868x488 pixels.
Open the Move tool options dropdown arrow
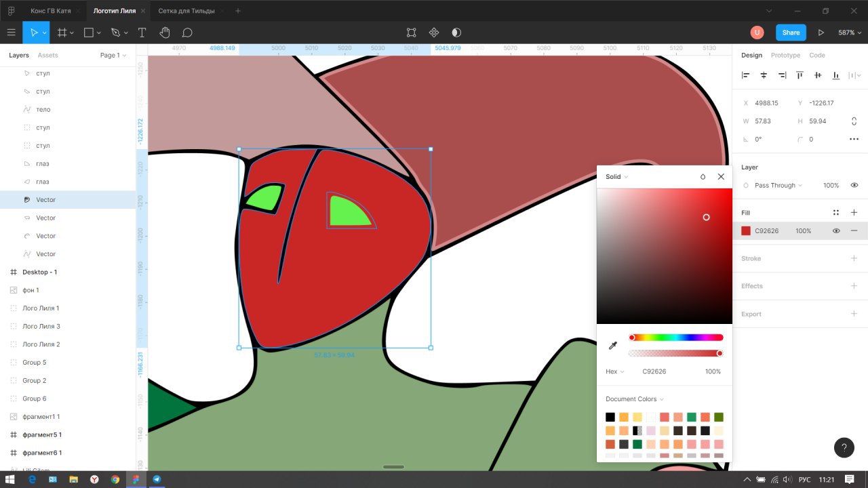(x=44, y=33)
